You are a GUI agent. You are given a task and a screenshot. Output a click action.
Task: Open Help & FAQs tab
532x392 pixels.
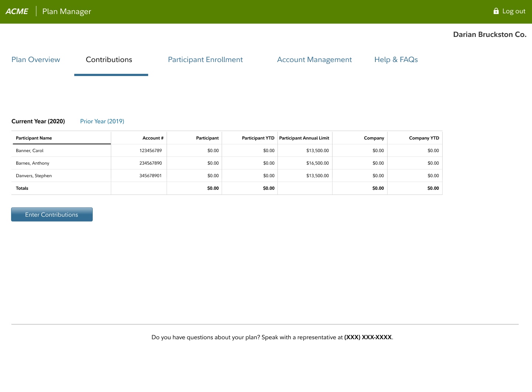coord(396,59)
